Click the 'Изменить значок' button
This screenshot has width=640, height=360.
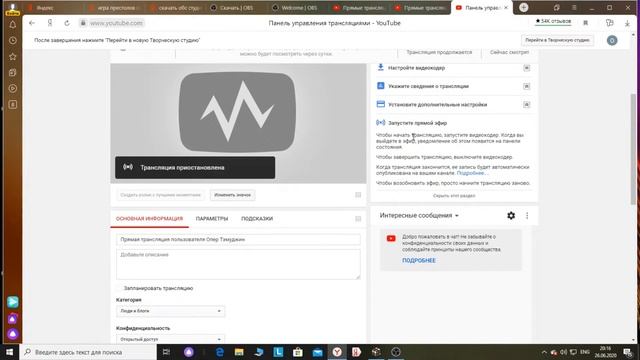(233, 195)
